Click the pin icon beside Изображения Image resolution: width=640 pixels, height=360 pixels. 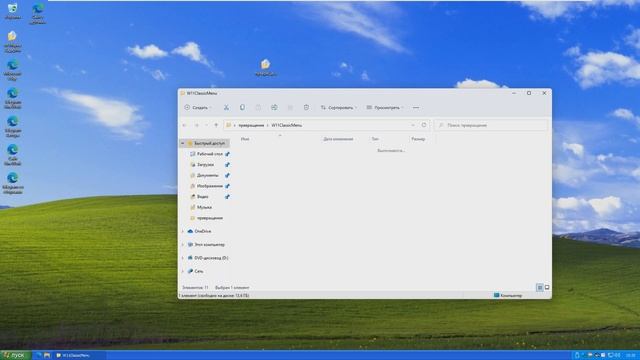[x=227, y=186]
